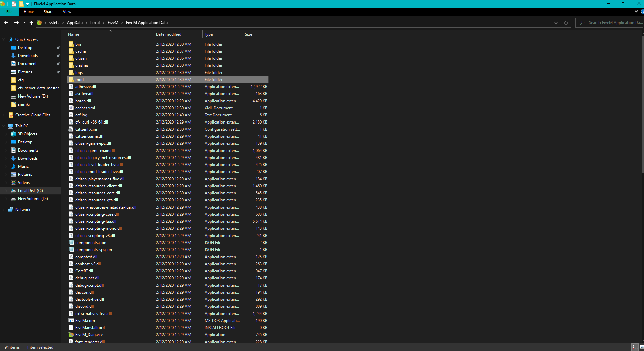Open the quick access toolbar customize dropdown

pyautogui.click(x=28, y=4)
